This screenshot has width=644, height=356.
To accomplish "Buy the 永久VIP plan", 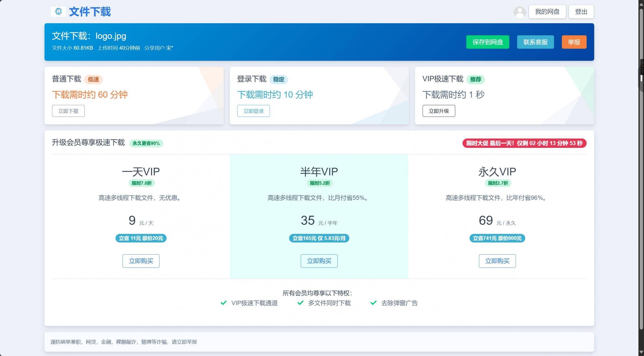I will tap(497, 261).
